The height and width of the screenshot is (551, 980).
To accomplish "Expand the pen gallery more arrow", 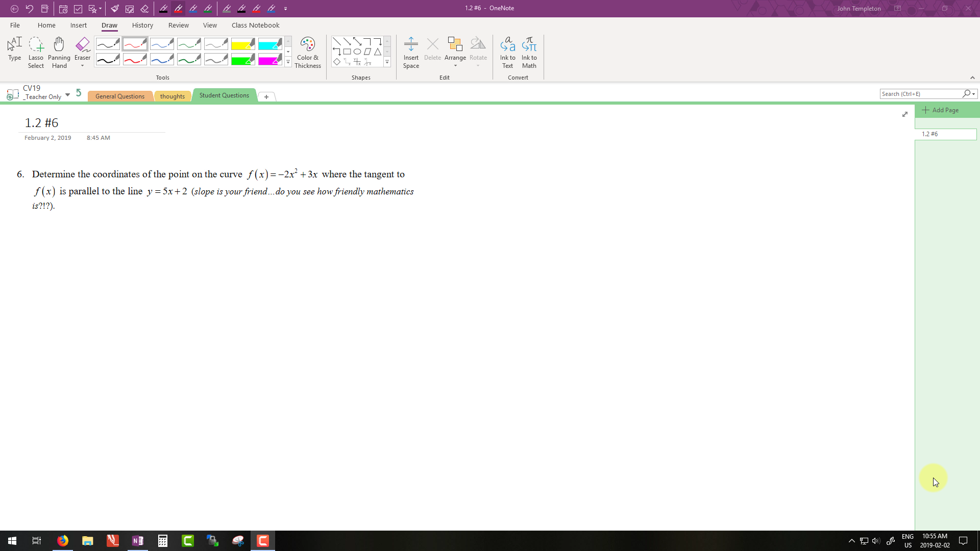I will coord(288,62).
